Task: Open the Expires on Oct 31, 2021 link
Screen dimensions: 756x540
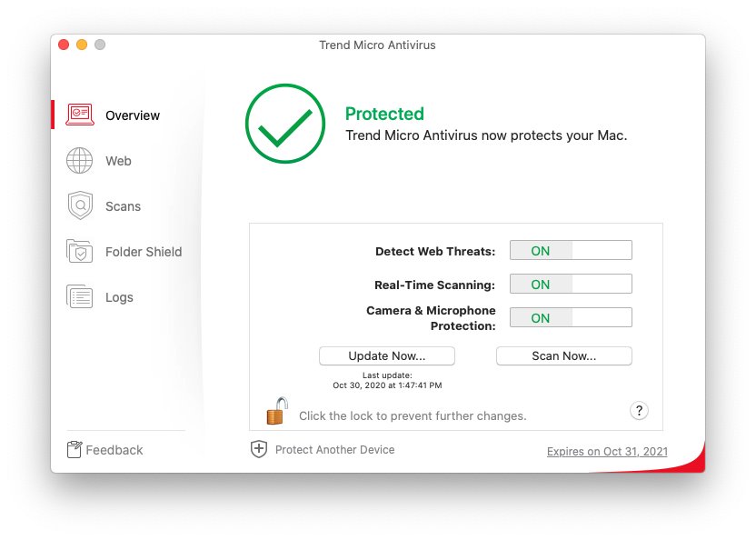Action: pyautogui.click(x=607, y=452)
